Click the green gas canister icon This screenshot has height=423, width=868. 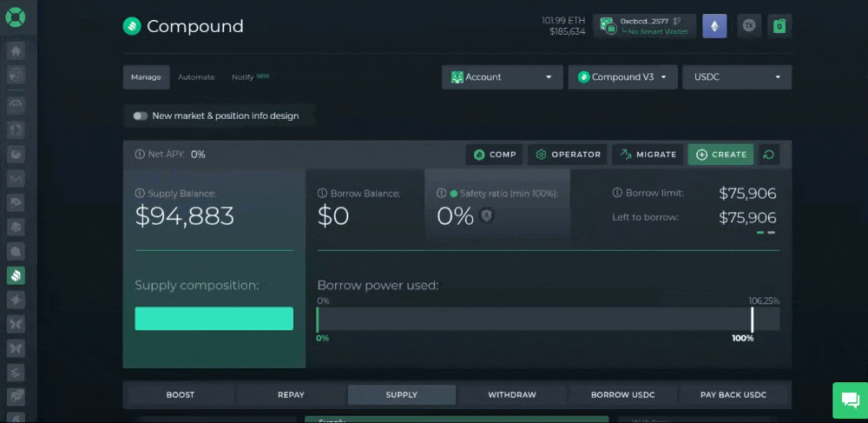[779, 26]
